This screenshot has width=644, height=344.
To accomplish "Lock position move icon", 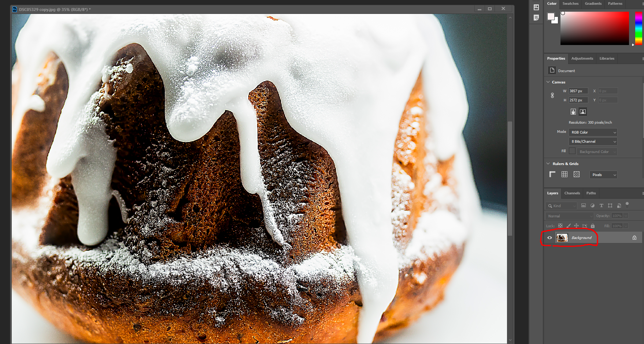I will [x=576, y=226].
